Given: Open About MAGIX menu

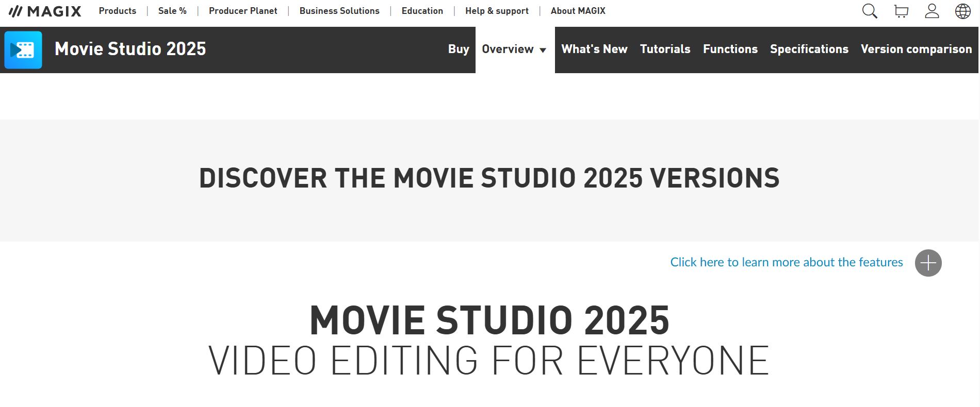Looking at the screenshot, I should coord(578,11).
